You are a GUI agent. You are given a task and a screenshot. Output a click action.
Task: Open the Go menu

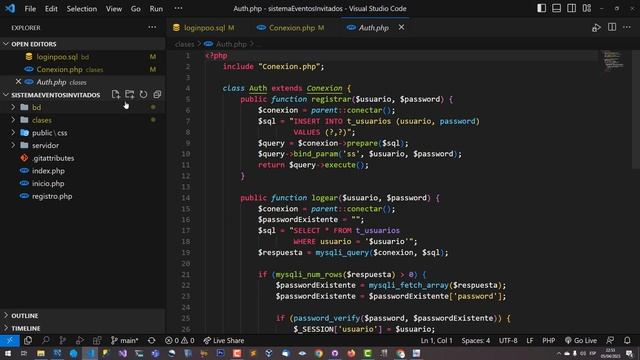click(136, 9)
